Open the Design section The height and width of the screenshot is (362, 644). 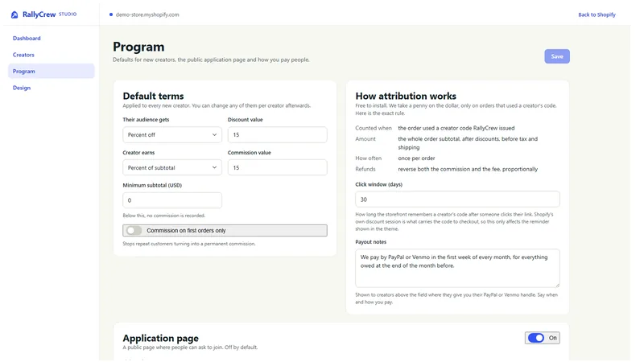click(x=22, y=88)
